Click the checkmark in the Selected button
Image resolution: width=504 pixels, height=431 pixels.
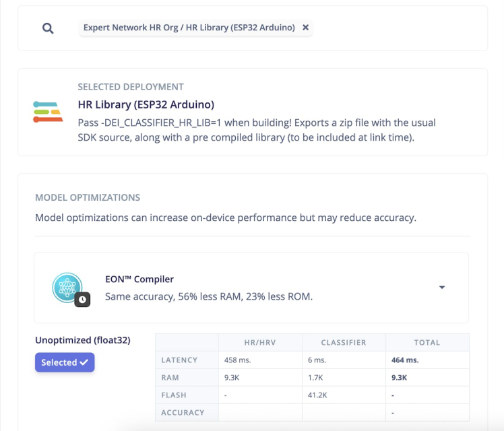(84, 362)
